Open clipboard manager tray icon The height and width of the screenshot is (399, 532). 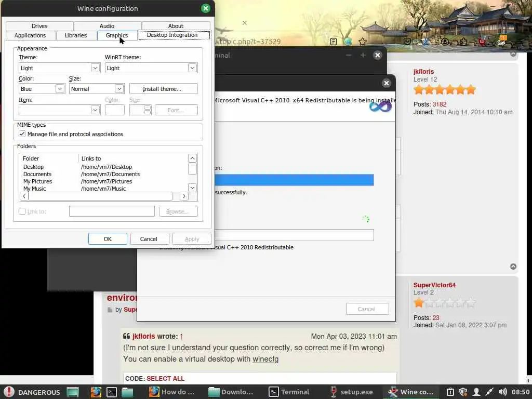(450, 392)
